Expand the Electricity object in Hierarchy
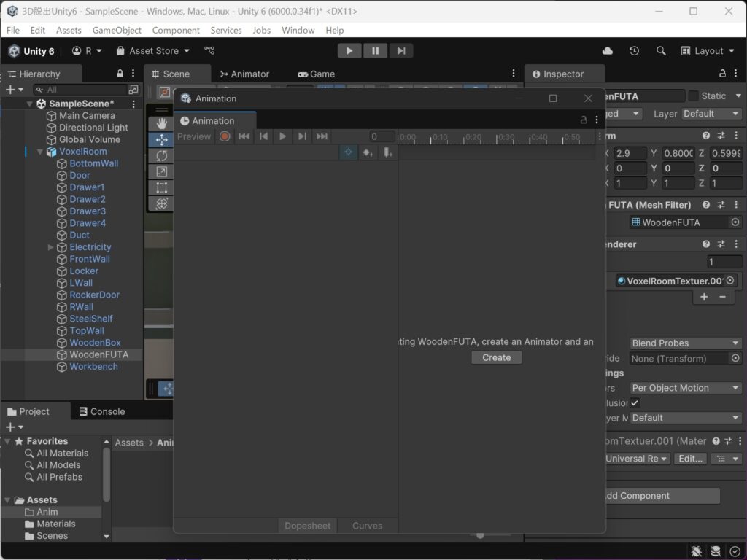This screenshot has height=560, width=747. pyautogui.click(x=50, y=247)
